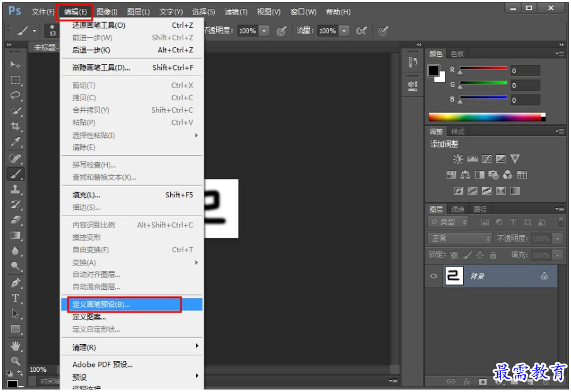Open the layer filter 类型 dropdown
The image size is (571, 392).
448,222
